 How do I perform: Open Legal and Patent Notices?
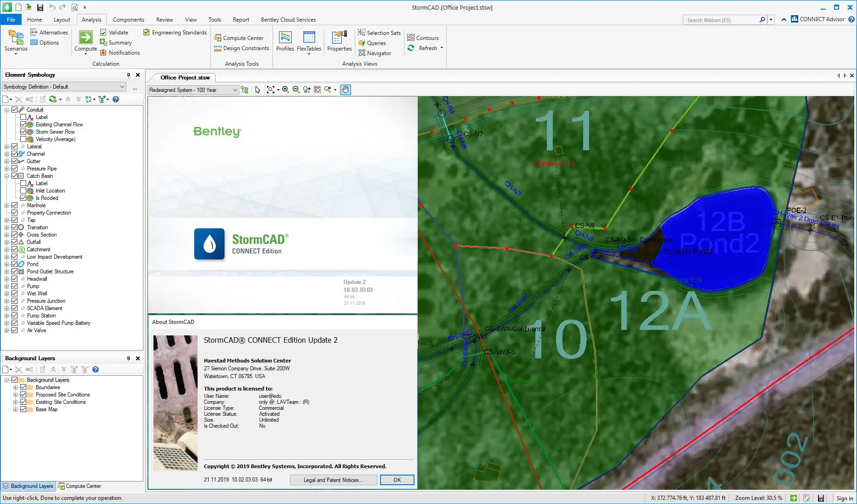(333, 480)
